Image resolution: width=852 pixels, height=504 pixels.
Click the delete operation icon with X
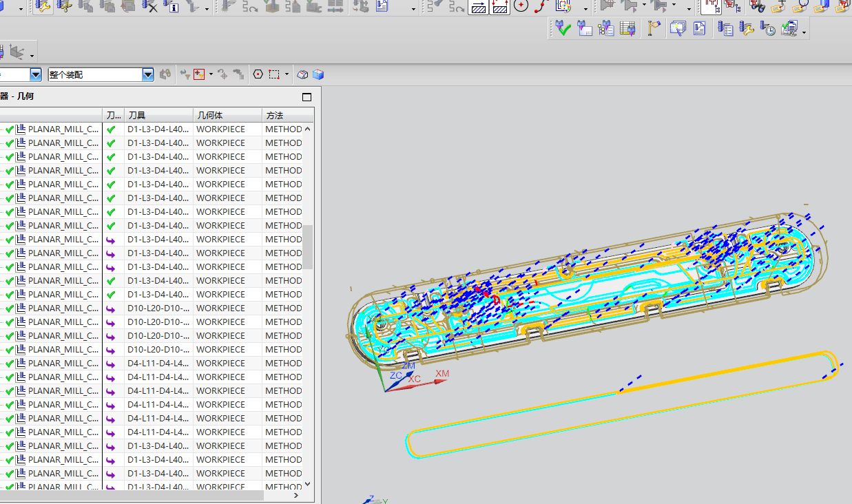coord(149,7)
